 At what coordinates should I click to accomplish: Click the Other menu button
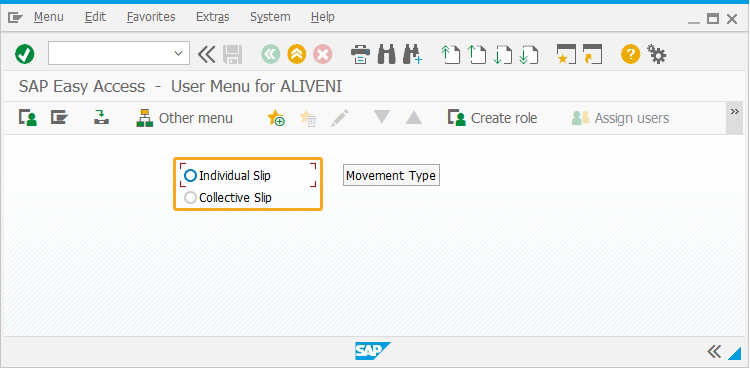pos(185,118)
